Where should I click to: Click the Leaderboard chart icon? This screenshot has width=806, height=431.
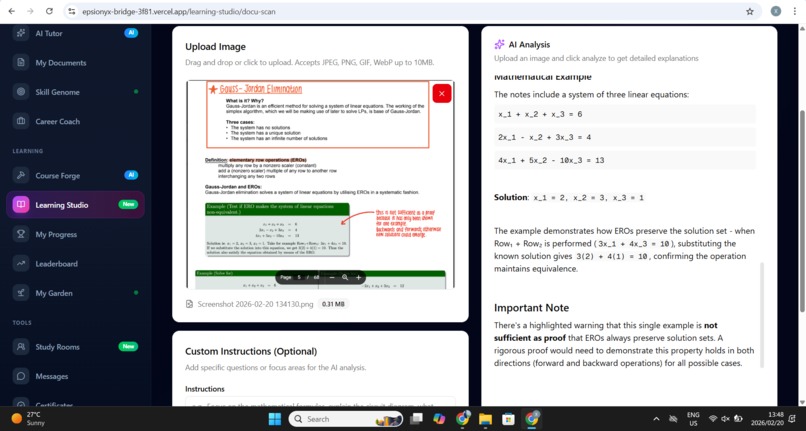click(x=21, y=263)
